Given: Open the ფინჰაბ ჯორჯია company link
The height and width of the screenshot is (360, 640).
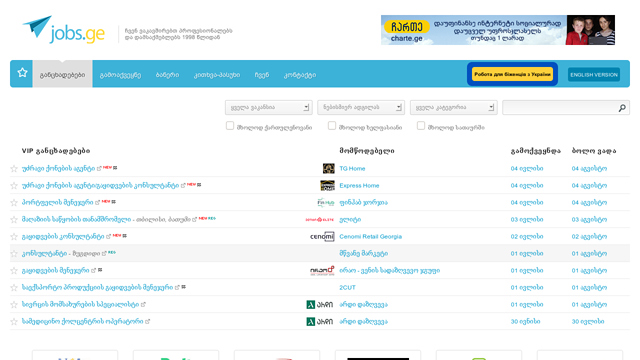Looking at the screenshot, I should point(364,202).
